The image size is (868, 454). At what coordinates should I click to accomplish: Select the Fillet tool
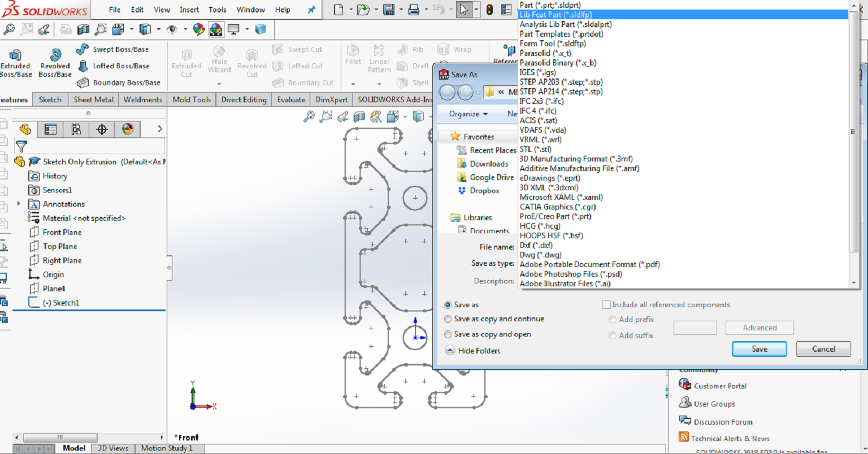[x=353, y=55]
